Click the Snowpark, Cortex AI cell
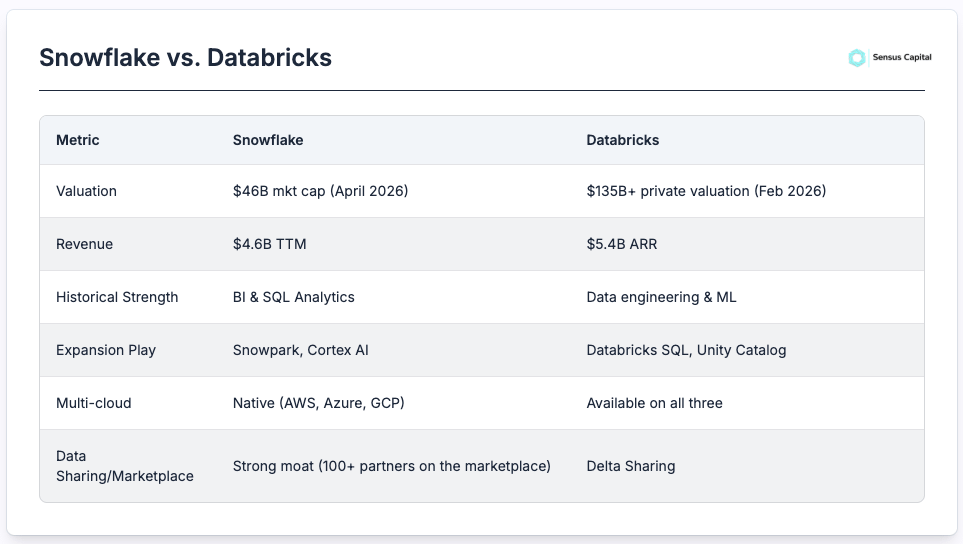963x544 pixels. click(300, 350)
